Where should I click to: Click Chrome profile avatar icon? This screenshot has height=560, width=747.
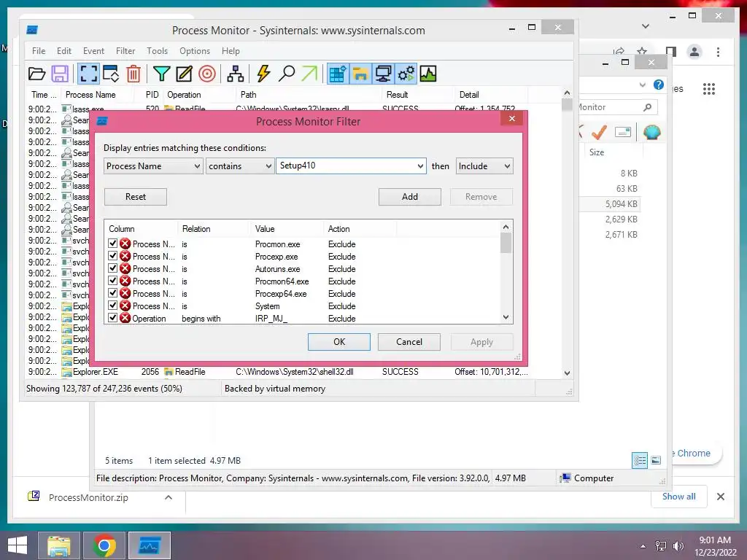[694, 52]
